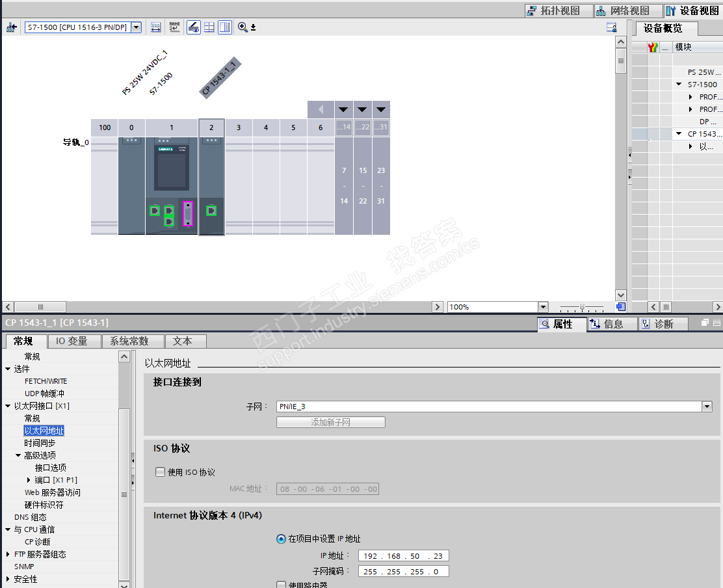The width and height of the screenshot is (723, 588).
Task: Expand slot group 15-22 down arrow
Action: [x=362, y=109]
